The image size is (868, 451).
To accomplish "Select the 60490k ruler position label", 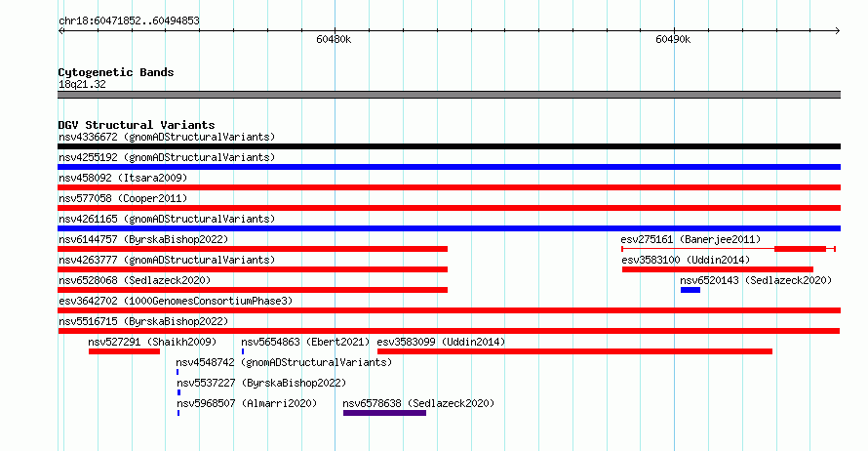I will (x=673, y=39).
